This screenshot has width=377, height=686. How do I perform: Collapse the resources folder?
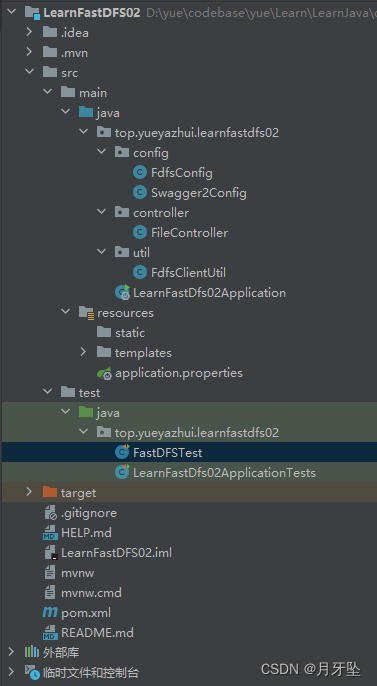coord(65,313)
